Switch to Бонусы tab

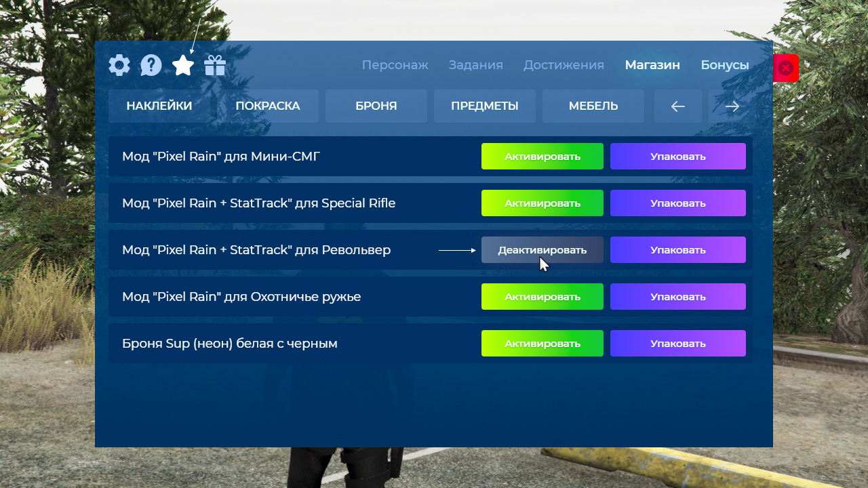click(x=725, y=65)
